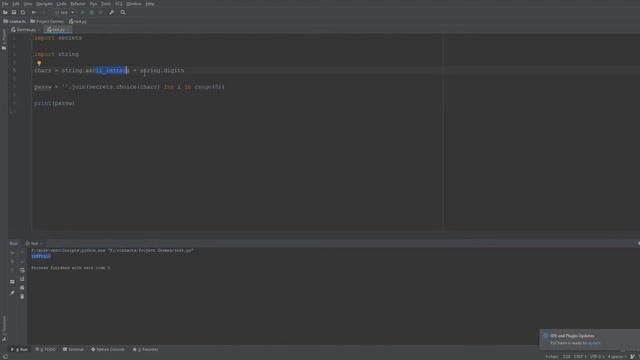Click the Save All toolbar icon
640x360 pixels.
point(14,13)
